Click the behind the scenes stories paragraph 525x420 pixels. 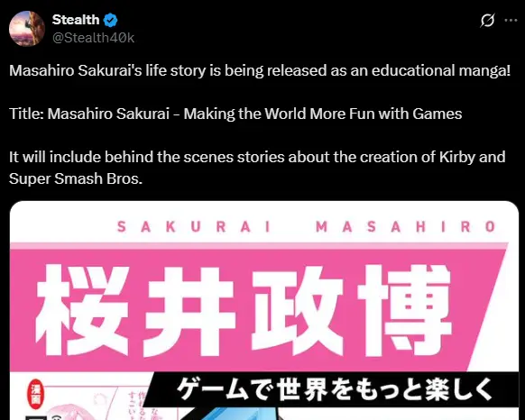click(x=257, y=168)
